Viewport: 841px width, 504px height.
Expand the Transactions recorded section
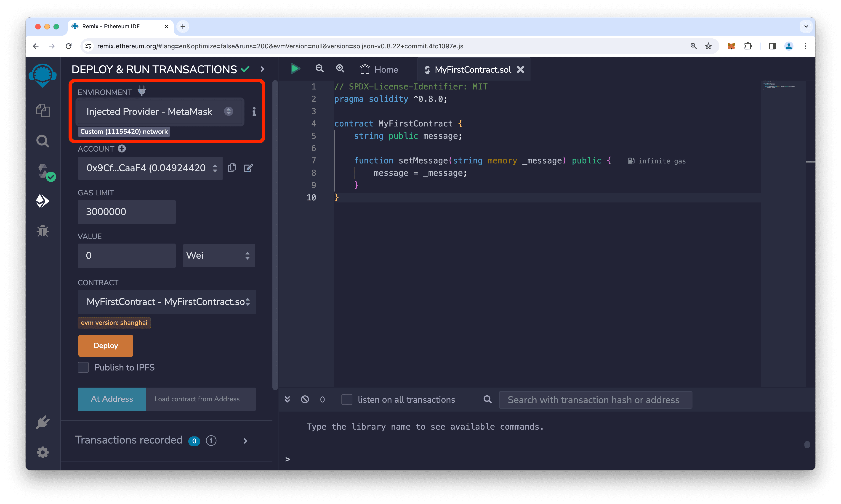pos(245,441)
